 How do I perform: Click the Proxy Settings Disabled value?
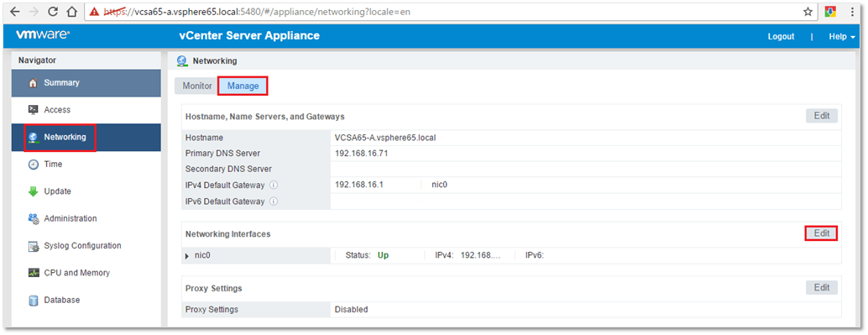(351, 310)
